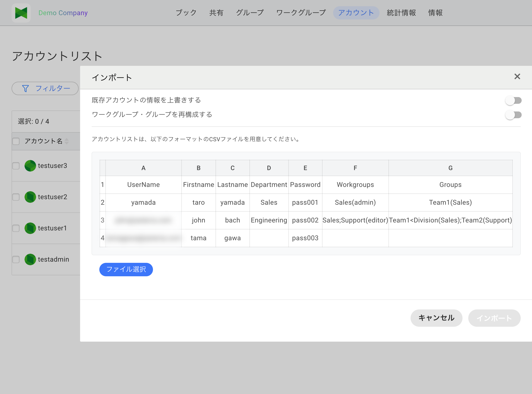Click the アカウントリスト page heading

pos(57,56)
